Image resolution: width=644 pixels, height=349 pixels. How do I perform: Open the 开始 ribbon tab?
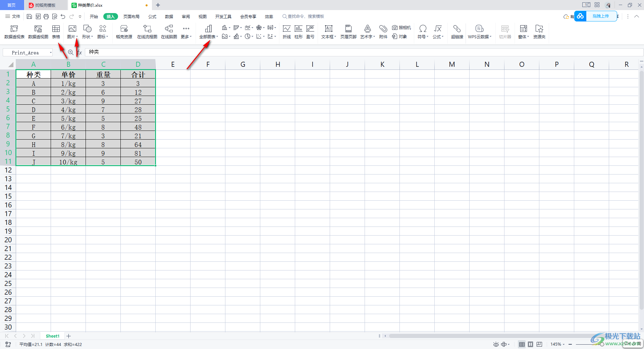click(94, 16)
